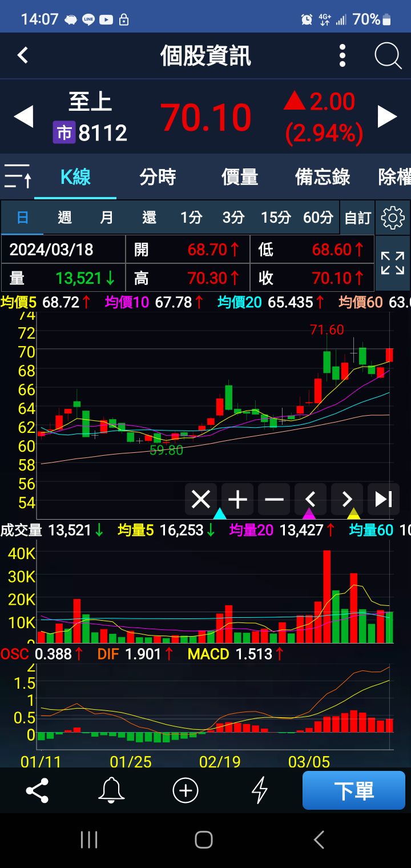Switch to the 價量 tab
This screenshot has height=868, width=411.
pos(240,177)
